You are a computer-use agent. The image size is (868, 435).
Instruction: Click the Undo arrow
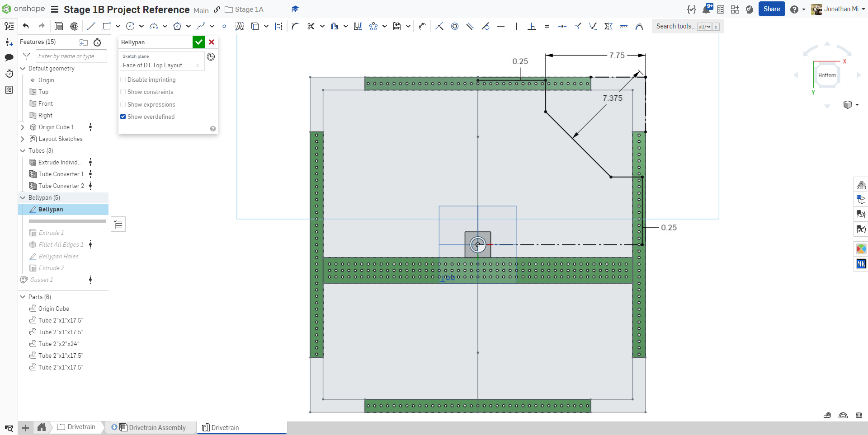pos(26,26)
